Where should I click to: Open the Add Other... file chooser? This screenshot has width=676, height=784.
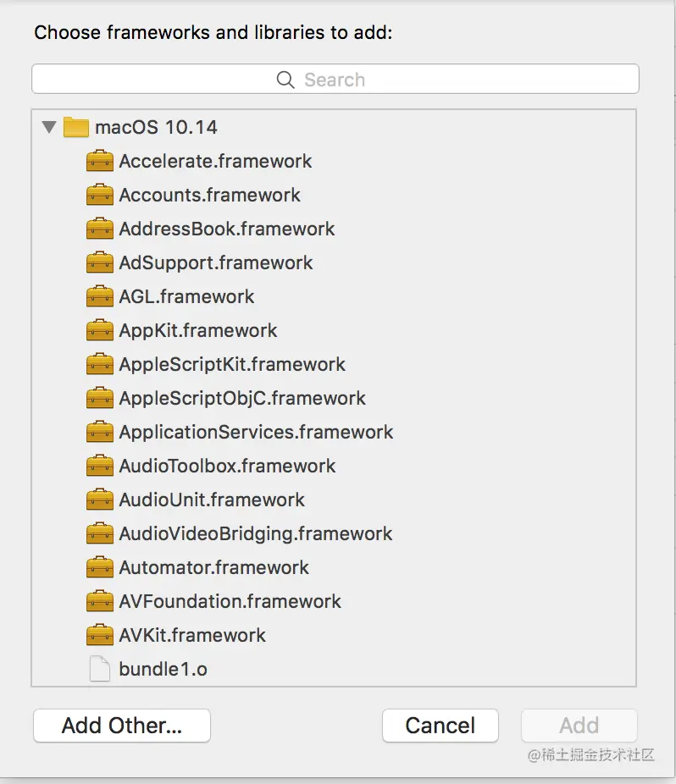tap(122, 726)
